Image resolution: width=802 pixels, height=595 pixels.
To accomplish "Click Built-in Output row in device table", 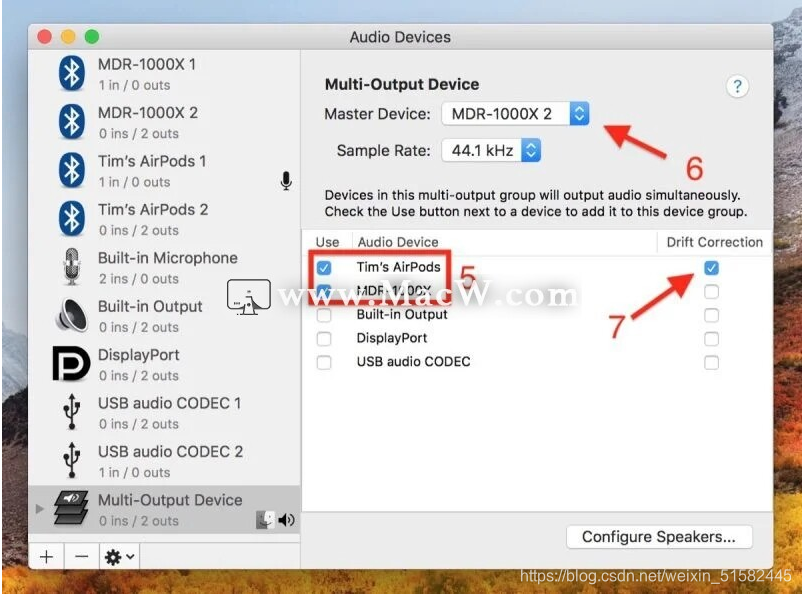I will [537, 315].
